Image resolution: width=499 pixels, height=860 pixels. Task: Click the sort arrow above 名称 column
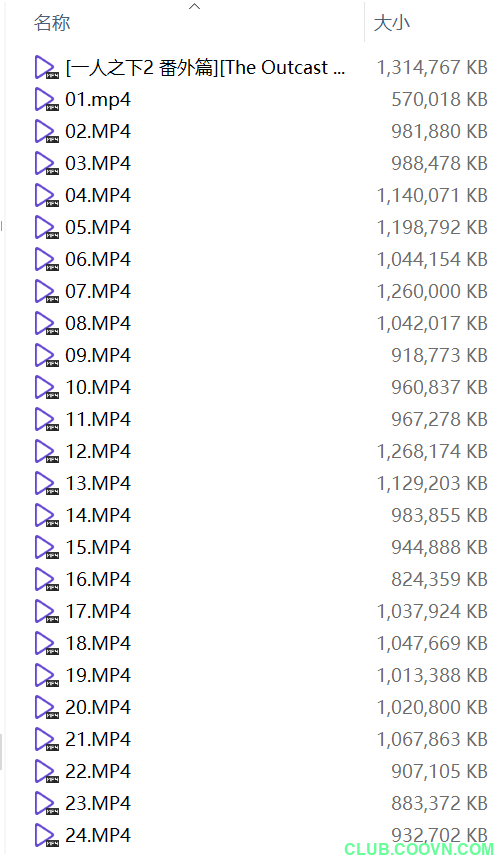point(194,7)
